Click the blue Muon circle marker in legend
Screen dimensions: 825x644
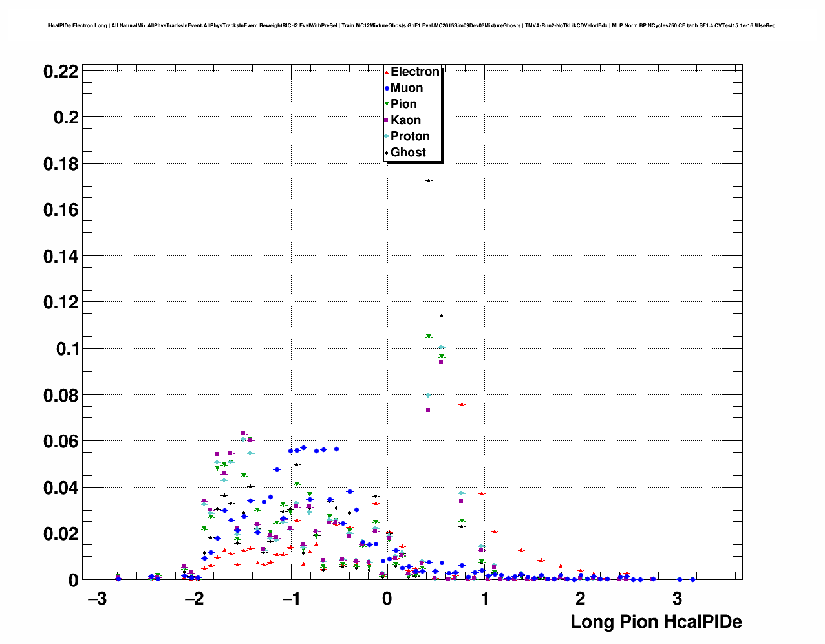tap(387, 88)
